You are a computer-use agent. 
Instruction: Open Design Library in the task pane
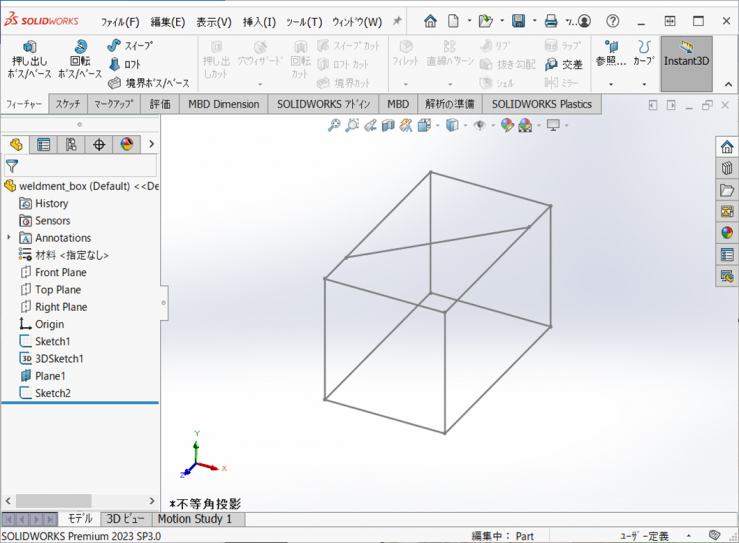727,168
